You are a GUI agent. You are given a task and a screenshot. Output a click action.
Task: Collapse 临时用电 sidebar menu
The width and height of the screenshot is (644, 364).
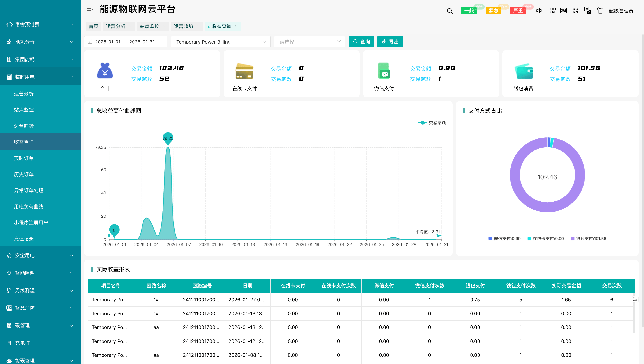(x=40, y=77)
